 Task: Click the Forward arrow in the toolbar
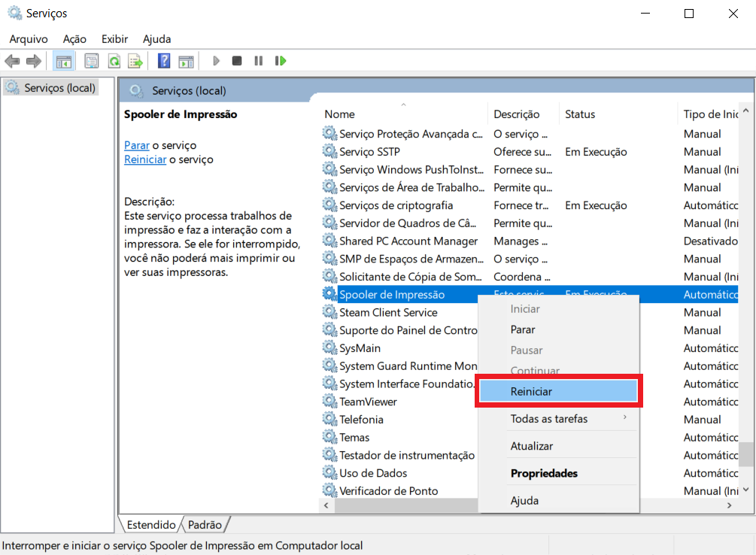[33, 61]
